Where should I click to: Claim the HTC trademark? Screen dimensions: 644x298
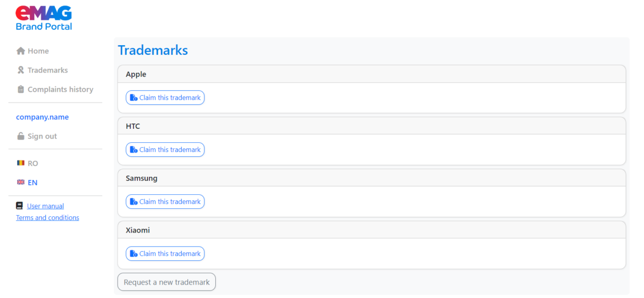165,150
